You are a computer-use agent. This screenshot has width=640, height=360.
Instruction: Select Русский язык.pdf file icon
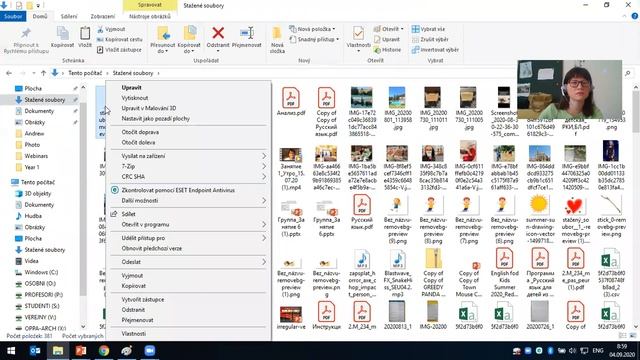(x=362, y=205)
